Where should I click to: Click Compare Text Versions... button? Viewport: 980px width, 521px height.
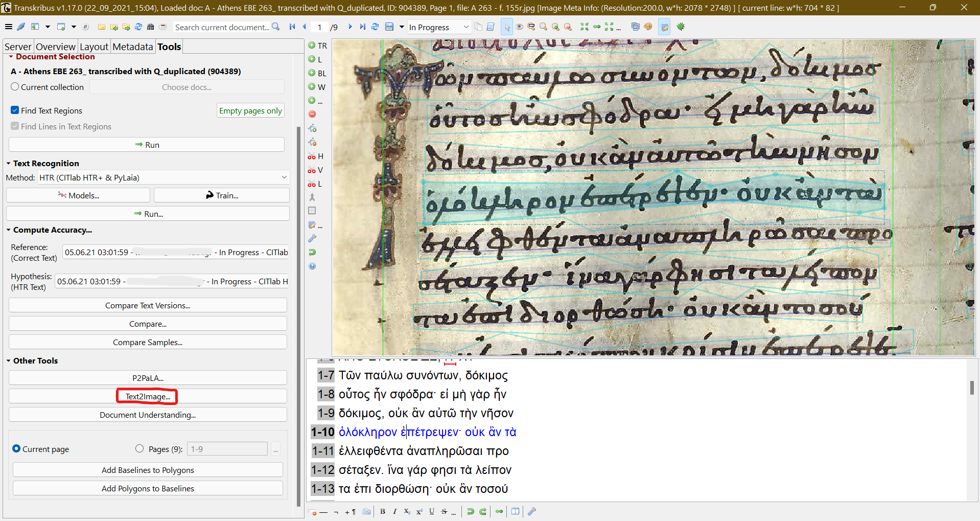pos(148,305)
